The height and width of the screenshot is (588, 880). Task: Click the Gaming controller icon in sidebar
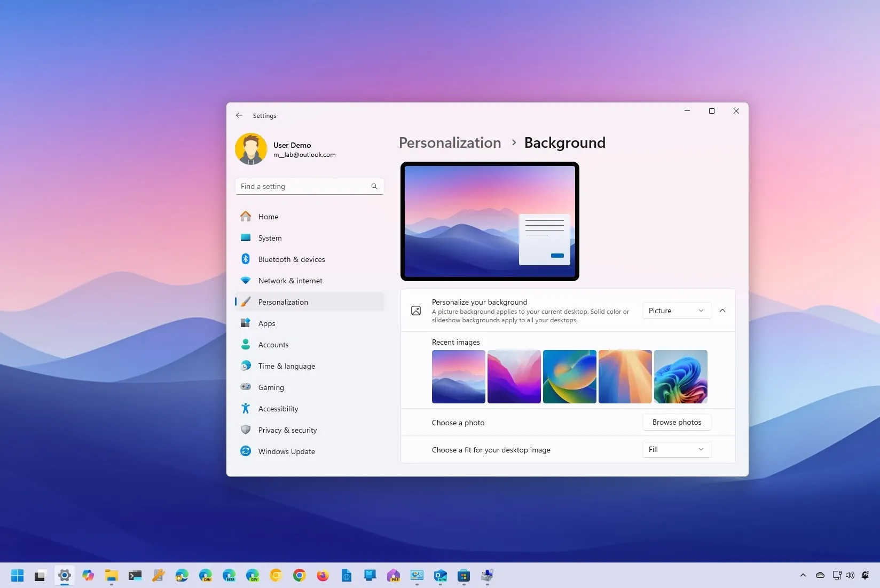click(246, 387)
